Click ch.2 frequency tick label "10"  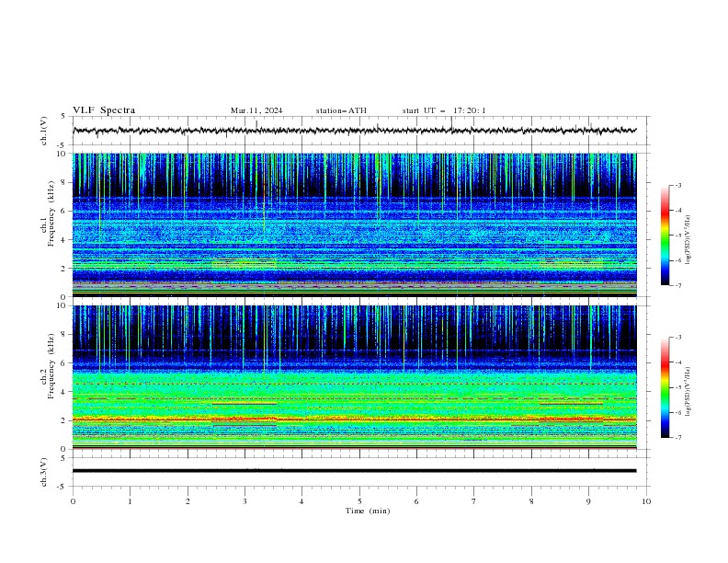[x=63, y=305]
